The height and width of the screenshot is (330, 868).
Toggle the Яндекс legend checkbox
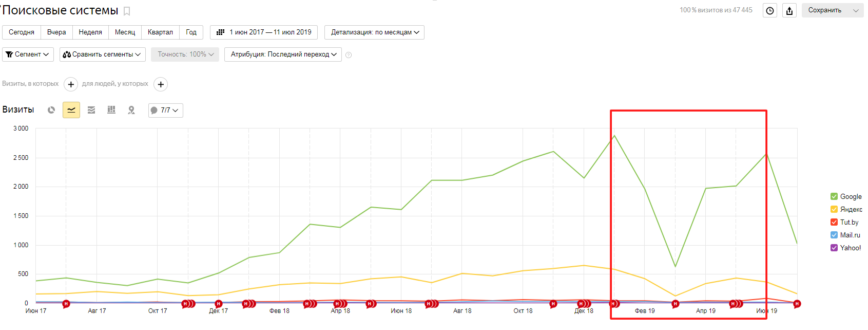point(834,209)
